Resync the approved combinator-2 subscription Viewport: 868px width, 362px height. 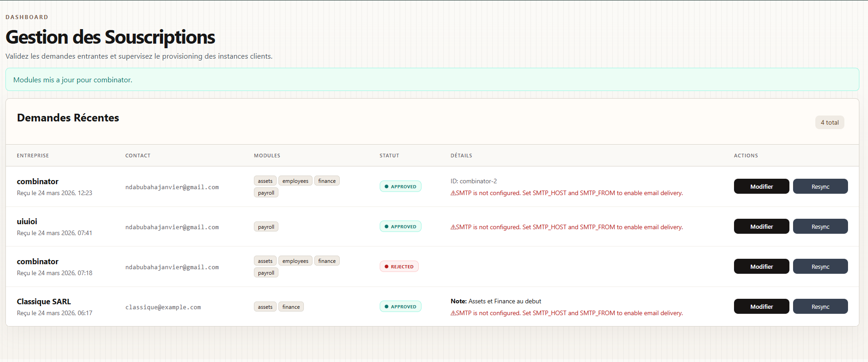(820, 186)
